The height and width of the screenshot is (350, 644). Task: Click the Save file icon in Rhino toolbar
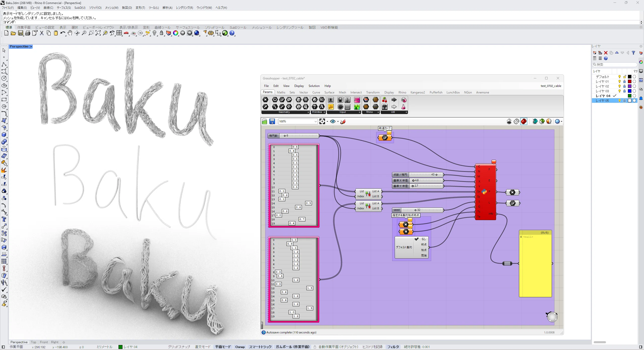tap(21, 33)
